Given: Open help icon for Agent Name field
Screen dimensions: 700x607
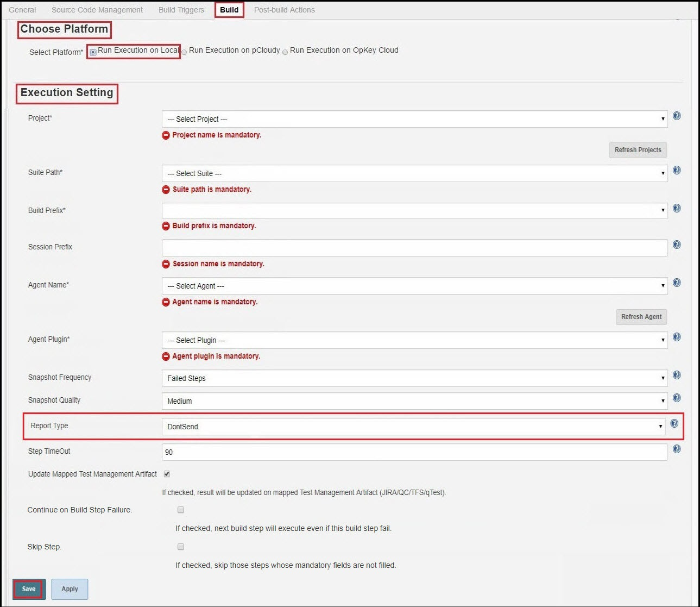Looking at the screenshot, I should pos(677,283).
